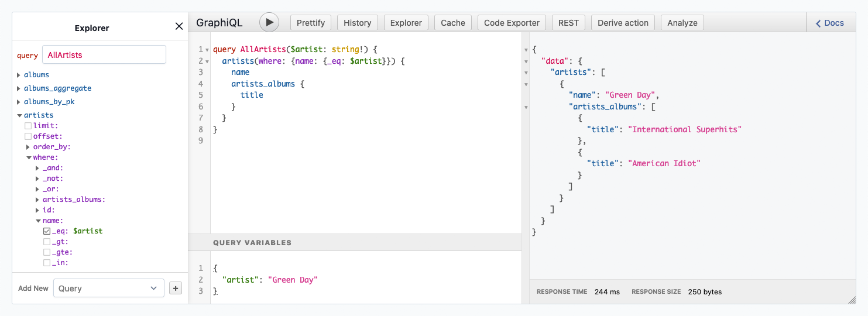Tick the offset argument checkbox
Viewport: 868px width, 316px height.
click(28, 136)
